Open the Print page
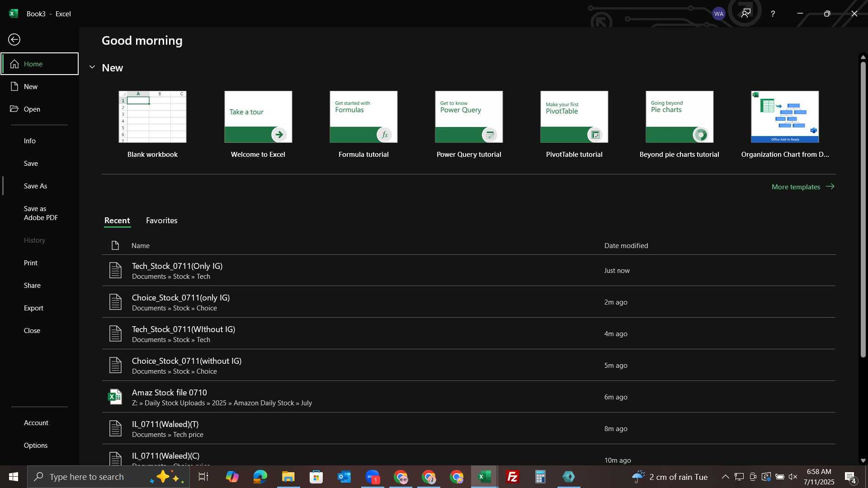868x488 pixels. pos(39,263)
